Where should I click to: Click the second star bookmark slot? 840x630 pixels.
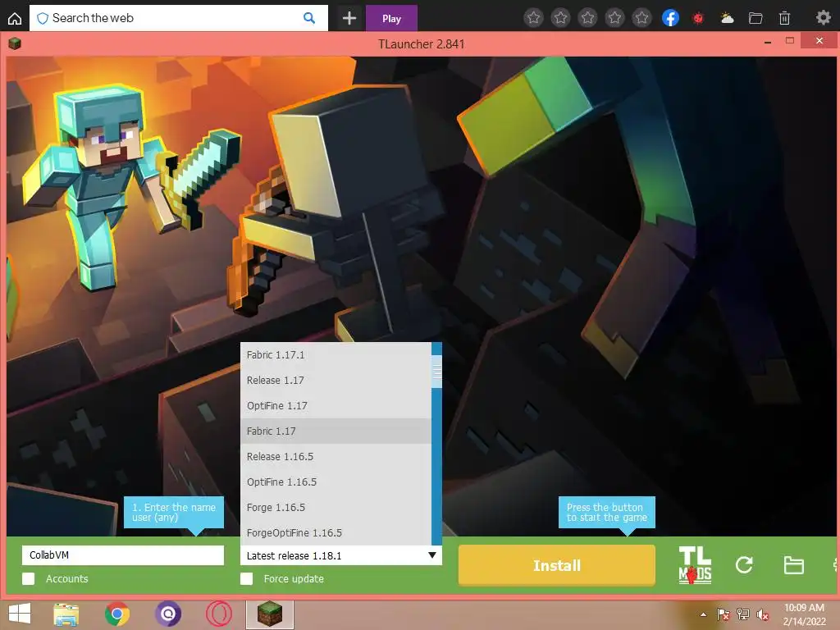[560, 18]
